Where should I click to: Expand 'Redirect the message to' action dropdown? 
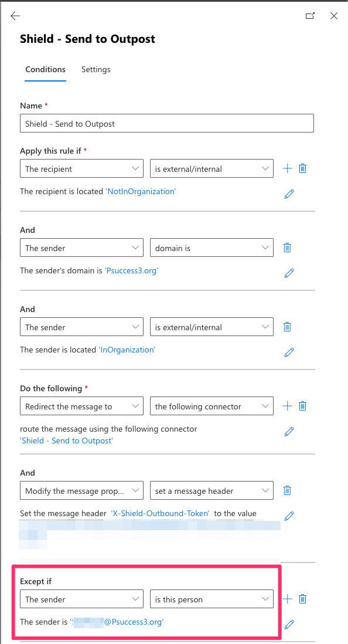81,406
